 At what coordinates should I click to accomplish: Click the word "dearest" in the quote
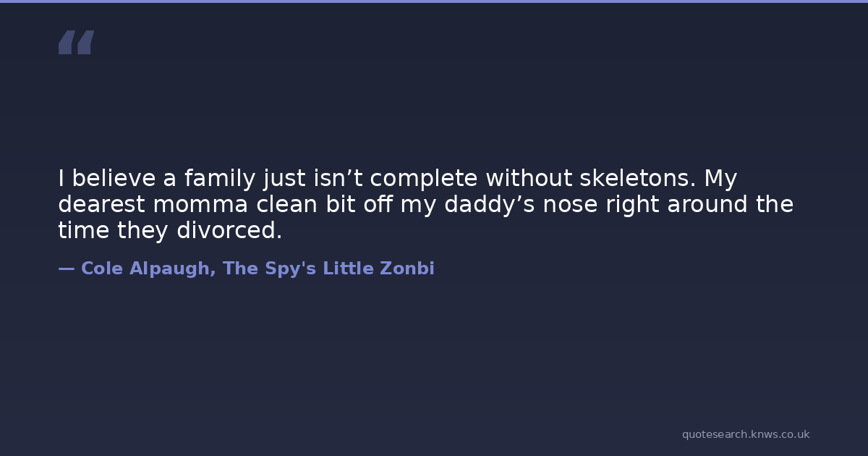pyautogui.click(x=102, y=205)
